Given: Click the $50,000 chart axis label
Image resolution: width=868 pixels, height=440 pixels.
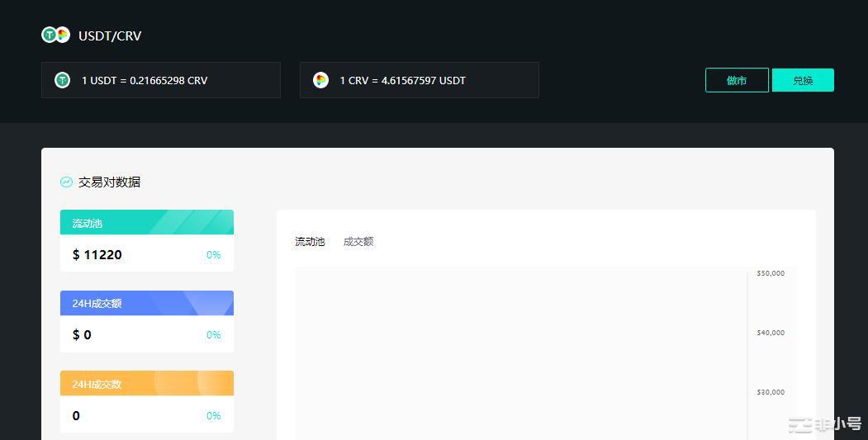Looking at the screenshot, I should [771, 273].
